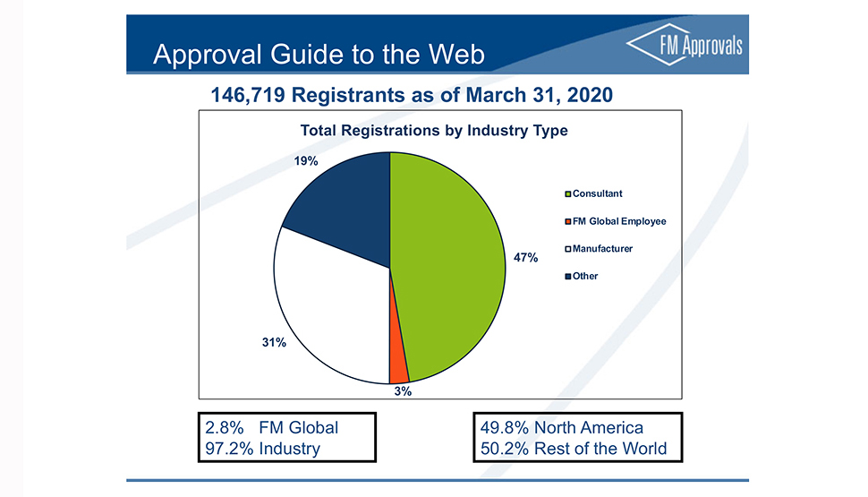Click the 'Manufacturer' legend label
Screen dimensions: 868x497
pyautogui.click(x=602, y=249)
